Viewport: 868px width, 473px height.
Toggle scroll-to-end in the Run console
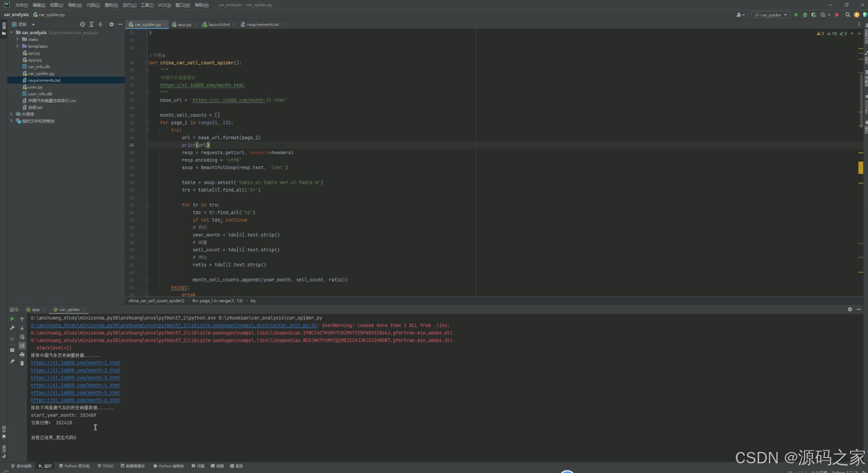pos(22,346)
